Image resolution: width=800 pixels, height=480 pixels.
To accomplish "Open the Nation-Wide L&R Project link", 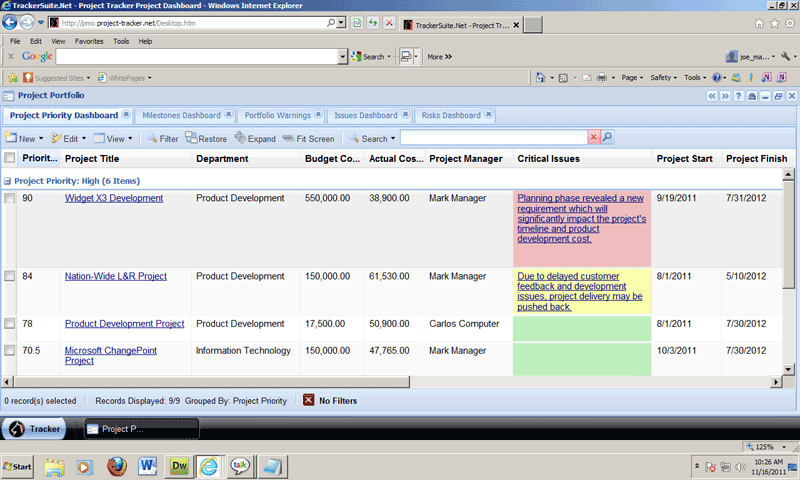I will click(x=116, y=276).
